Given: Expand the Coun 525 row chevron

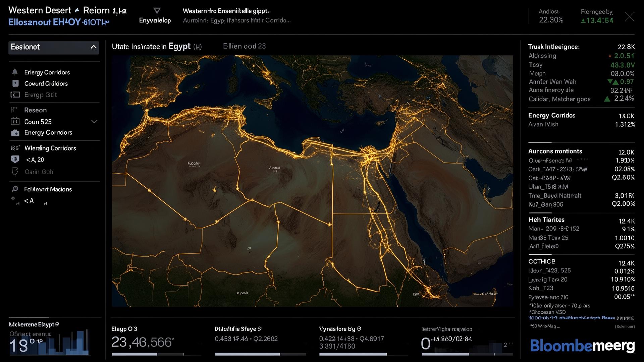Looking at the screenshot, I should [x=94, y=122].
